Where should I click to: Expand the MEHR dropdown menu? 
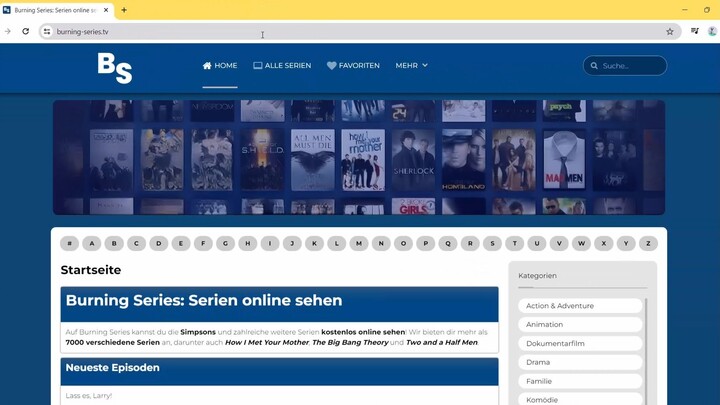pos(411,66)
